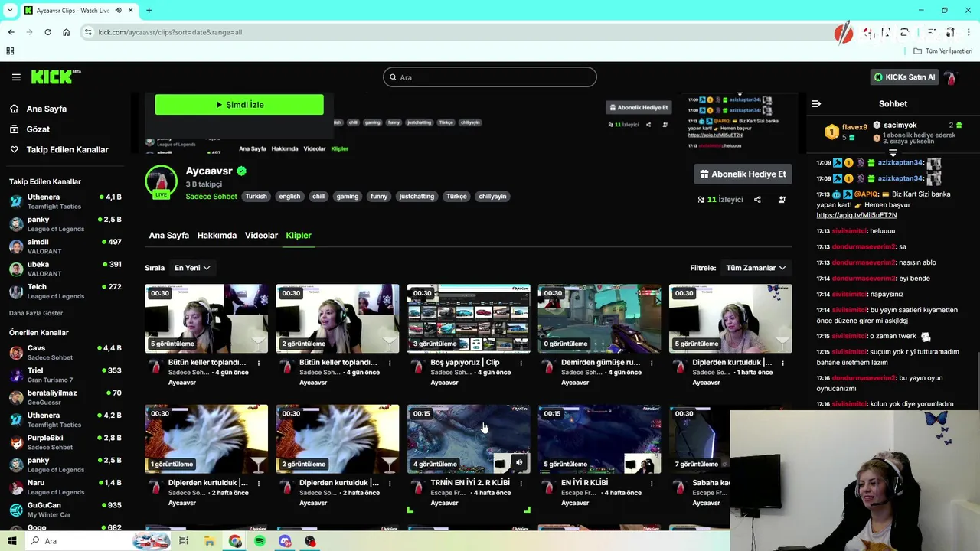Open the recording app icon after Discord
The height and width of the screenshot is (551, 980).
click(310, 541)
